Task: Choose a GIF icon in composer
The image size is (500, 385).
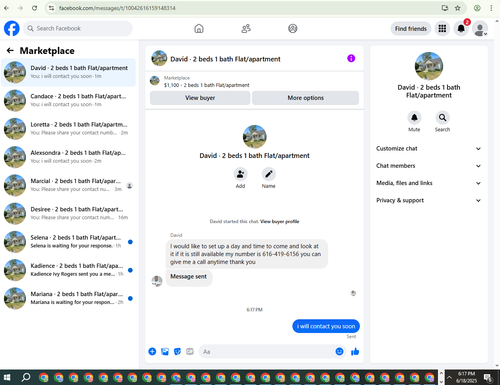Action: click(x=190, y=351)
